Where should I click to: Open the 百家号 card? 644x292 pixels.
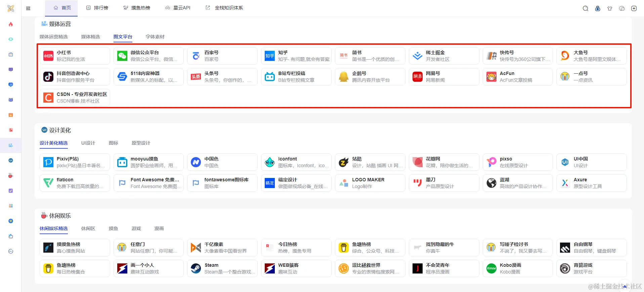pos(222,56)
